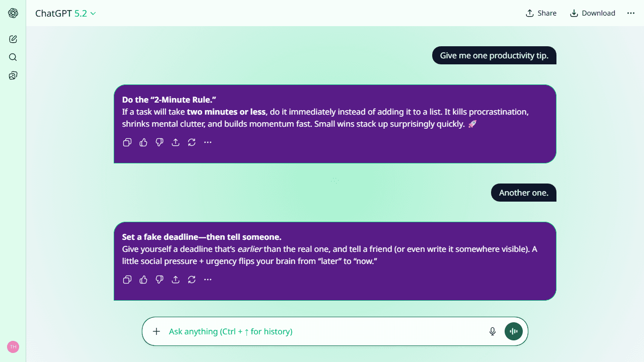Viewport: 644px width, 362px height.
Task: Open the library icon in the sidebar
Action: pos(13,75)
